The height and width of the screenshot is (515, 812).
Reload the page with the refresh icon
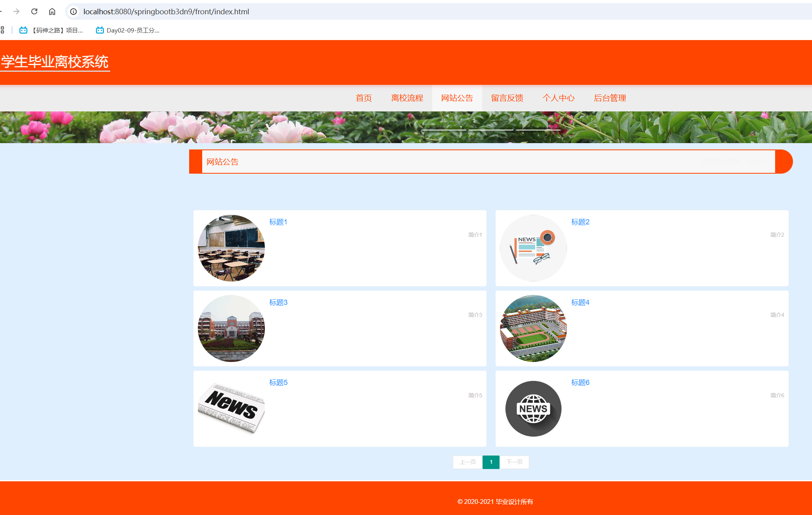pyautogui.click(x=34, y=11)
